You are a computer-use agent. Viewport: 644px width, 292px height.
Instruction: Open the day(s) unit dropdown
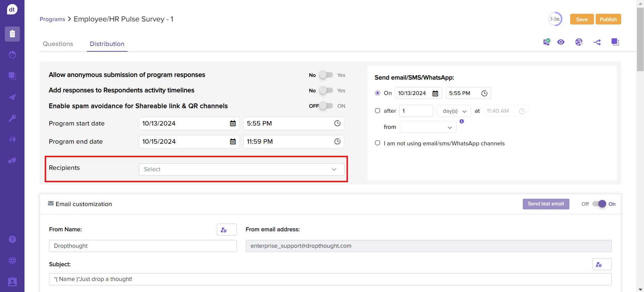(454, 111)
